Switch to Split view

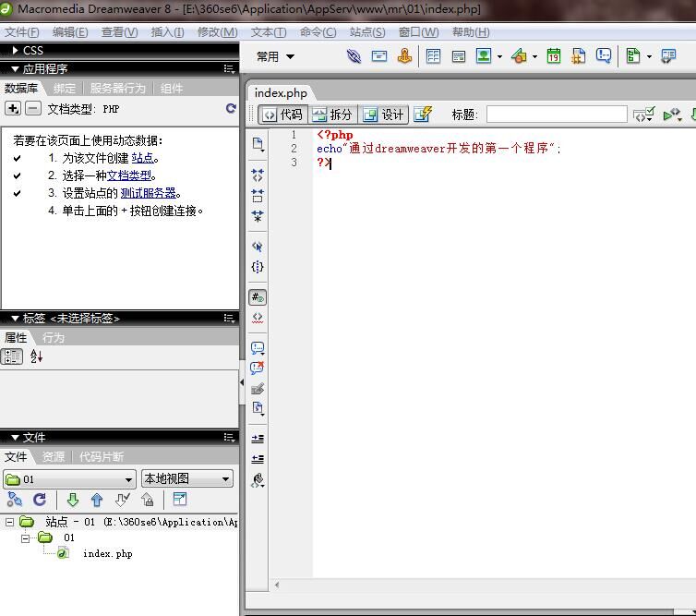[332, 115]
